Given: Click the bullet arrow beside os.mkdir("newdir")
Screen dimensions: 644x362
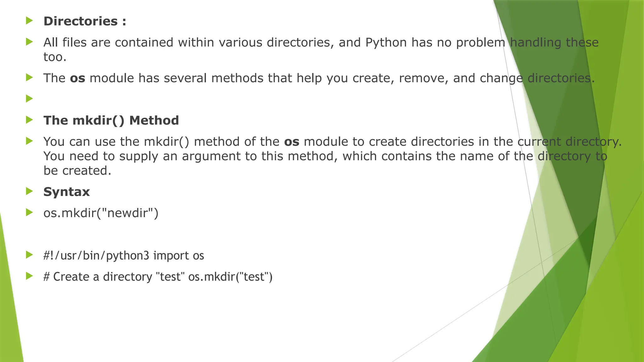Looking at the screenshot, I should [x=29, y=212].
